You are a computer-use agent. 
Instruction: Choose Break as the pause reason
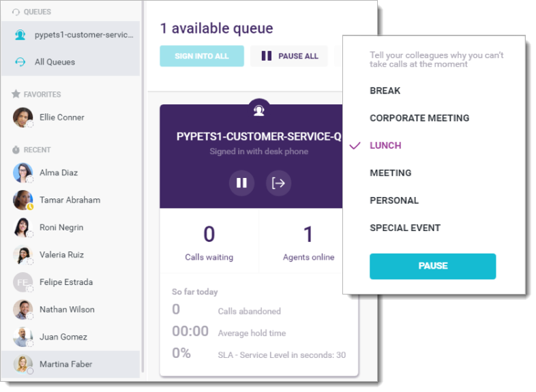[385, 91]
